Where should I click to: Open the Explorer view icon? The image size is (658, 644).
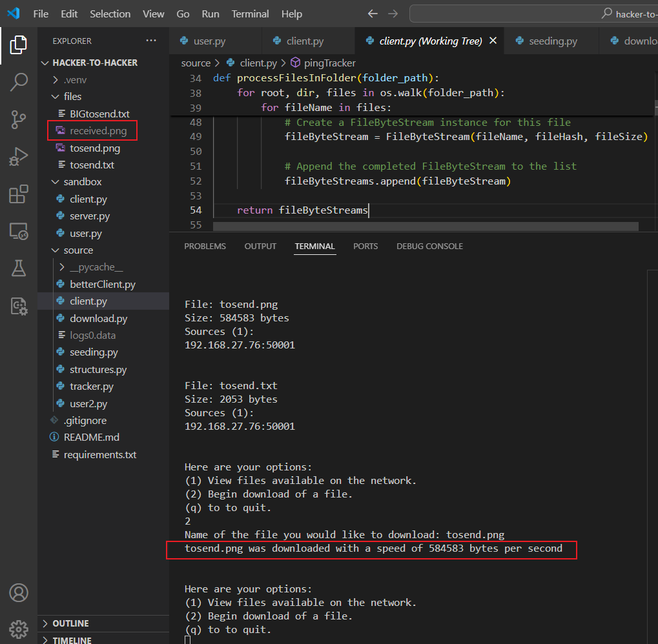pyautogui.click(x=19, y=45)
